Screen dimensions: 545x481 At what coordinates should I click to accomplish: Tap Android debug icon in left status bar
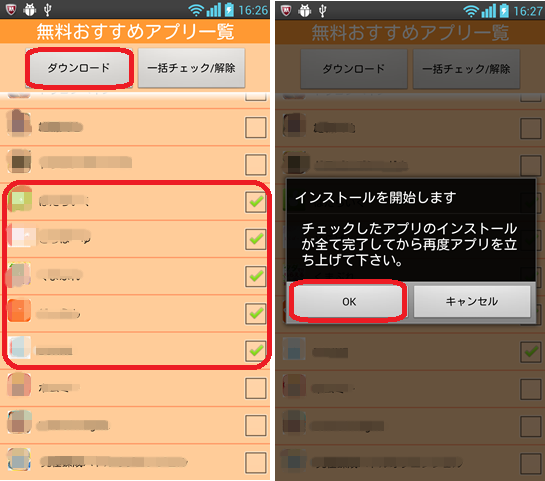click(x=30, y=10)
